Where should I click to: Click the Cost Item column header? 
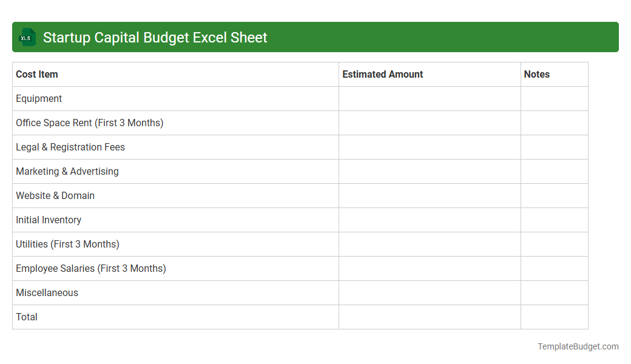click(37, 74)
